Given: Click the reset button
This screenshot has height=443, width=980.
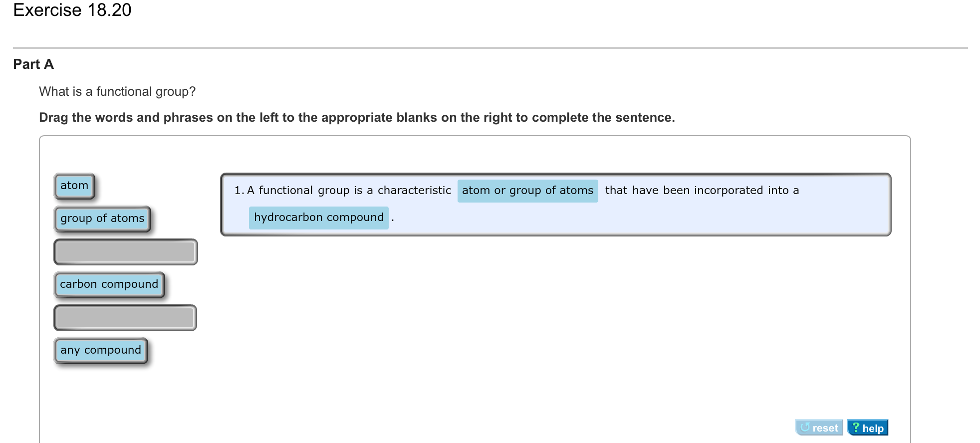Looking at the screenshot, I should tap(819, 428).
